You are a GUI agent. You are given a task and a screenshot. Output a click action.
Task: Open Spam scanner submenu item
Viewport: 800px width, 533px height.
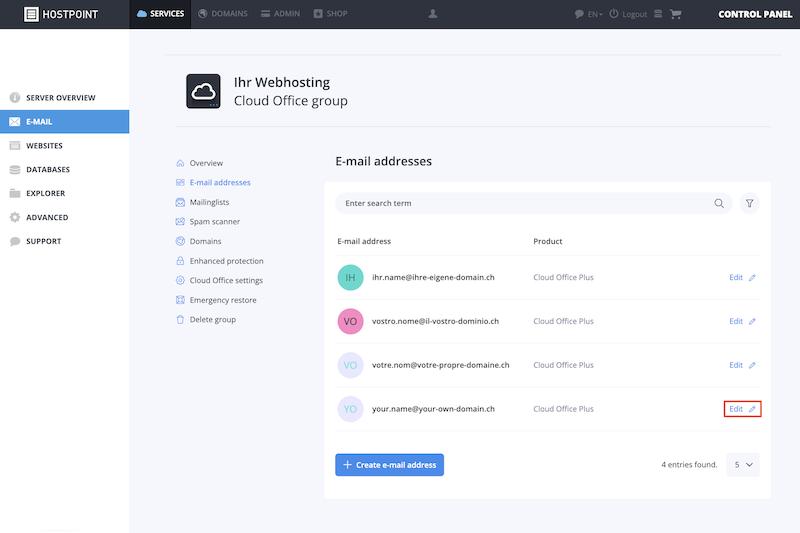[x=208, y=222]
